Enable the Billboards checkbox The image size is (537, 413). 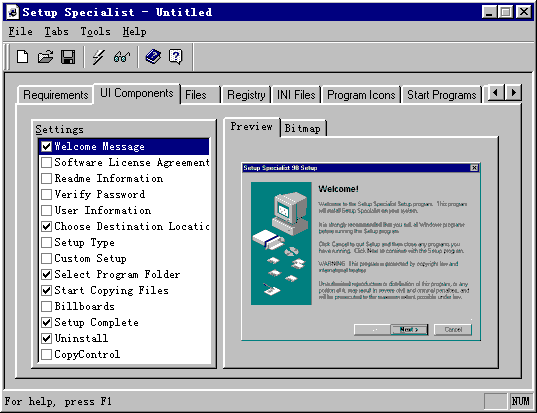(46, 306)
